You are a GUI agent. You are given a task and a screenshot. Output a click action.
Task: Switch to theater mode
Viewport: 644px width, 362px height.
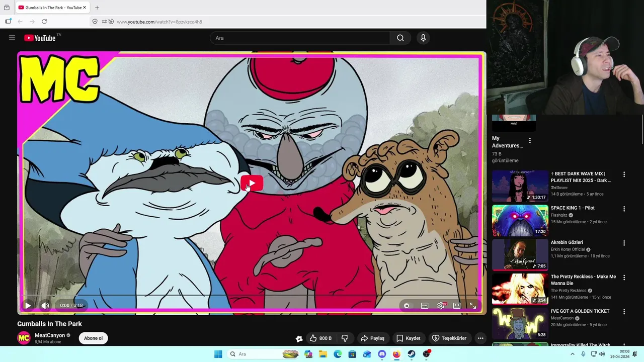457,306
